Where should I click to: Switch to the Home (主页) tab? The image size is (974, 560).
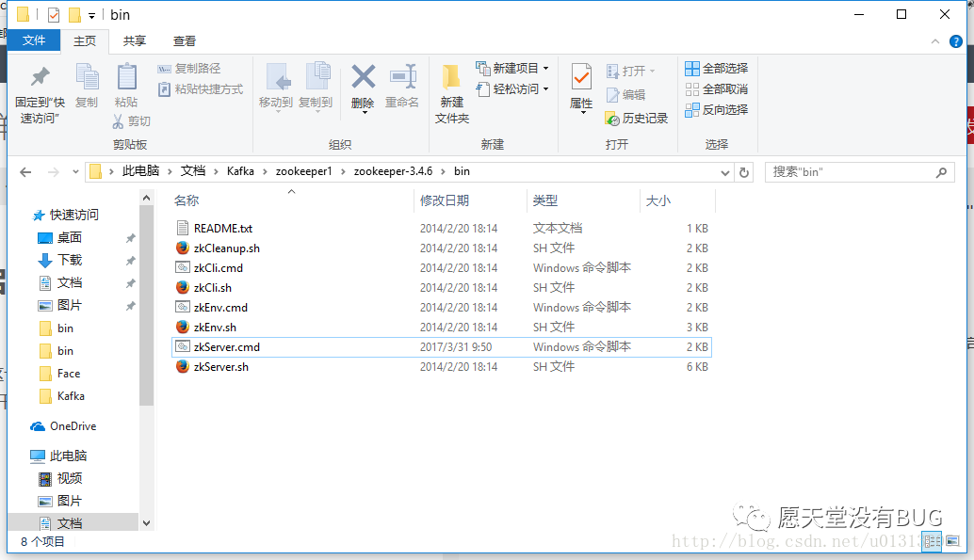(85, 41)
